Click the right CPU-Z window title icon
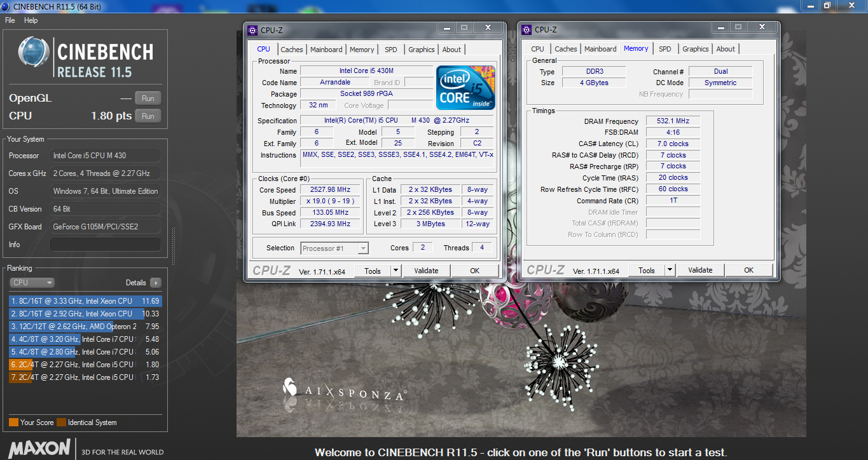The image size is (868, 460). [528, 29]
